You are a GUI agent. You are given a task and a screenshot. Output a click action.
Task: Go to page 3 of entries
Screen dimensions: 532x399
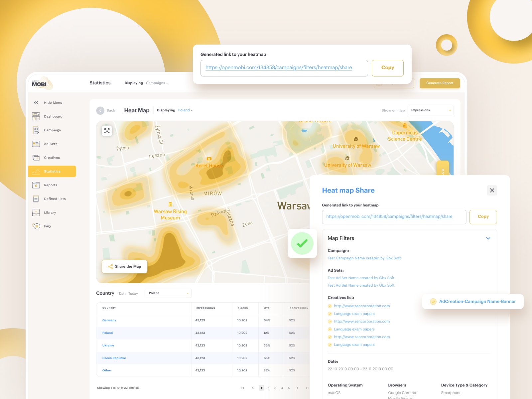click(x=275, y=388)
